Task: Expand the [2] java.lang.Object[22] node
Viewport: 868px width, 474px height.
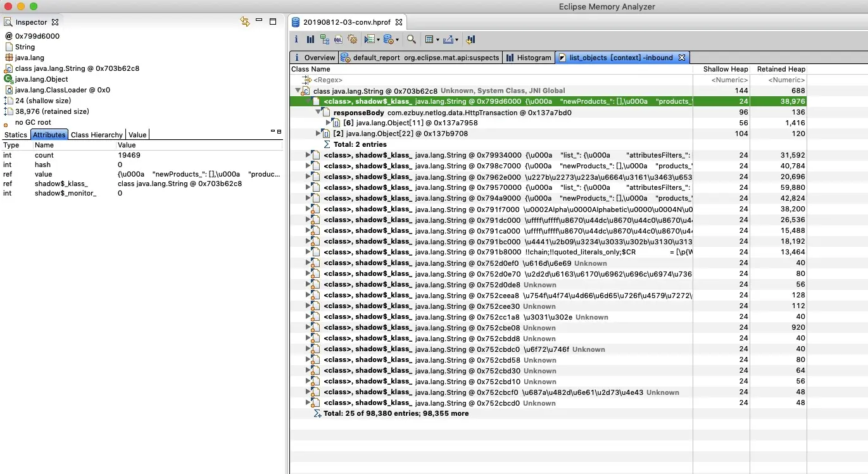Action: click(318, 134)
